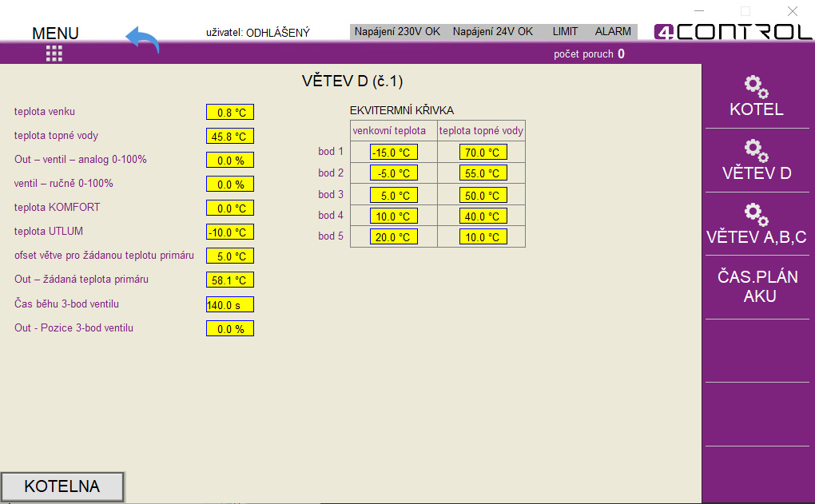Edit bod 4 topné vody 40.0 °C
The height and width of the screenshot is (504, 815).
click(483, 216)
